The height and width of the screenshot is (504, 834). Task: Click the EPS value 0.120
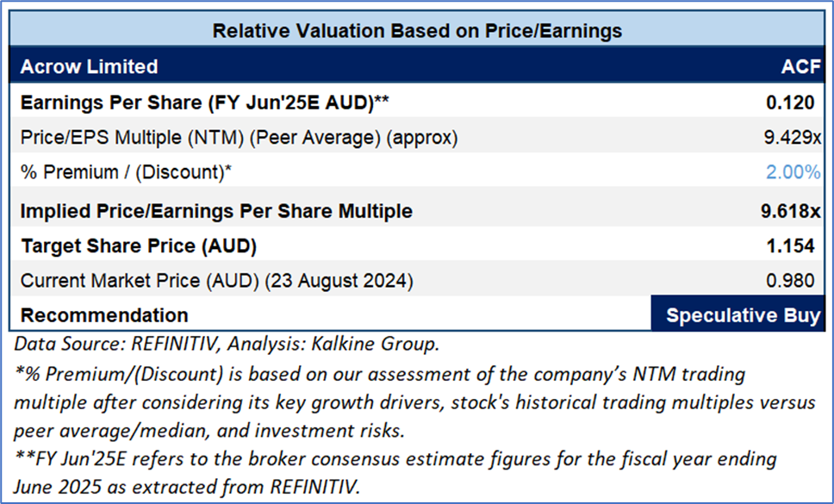pyautogui.click(x=790, y=103)
